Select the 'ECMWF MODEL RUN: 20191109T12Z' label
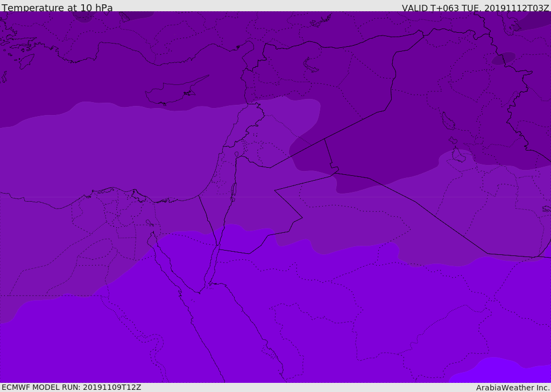This screenshot has height=392, width=551. click(x=72, y=387)
